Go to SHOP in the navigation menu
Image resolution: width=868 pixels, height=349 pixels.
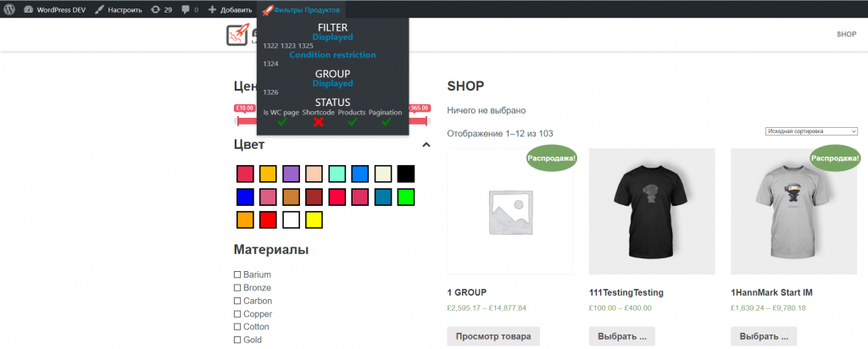(x=846, y=34)
